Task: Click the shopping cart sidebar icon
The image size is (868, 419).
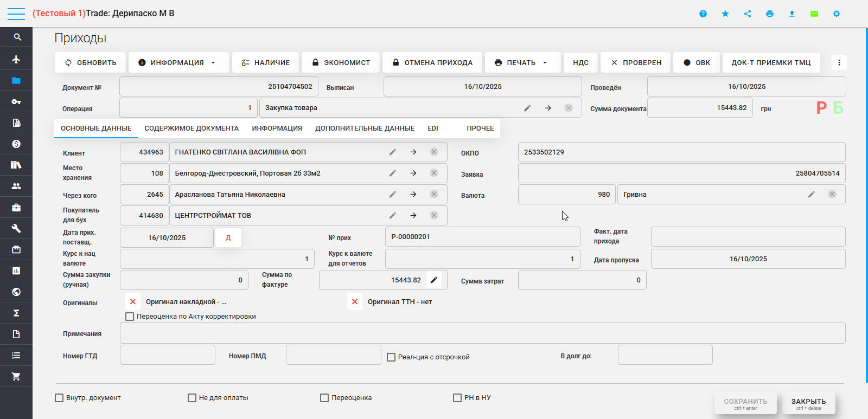Action: [x=16, y=376]
